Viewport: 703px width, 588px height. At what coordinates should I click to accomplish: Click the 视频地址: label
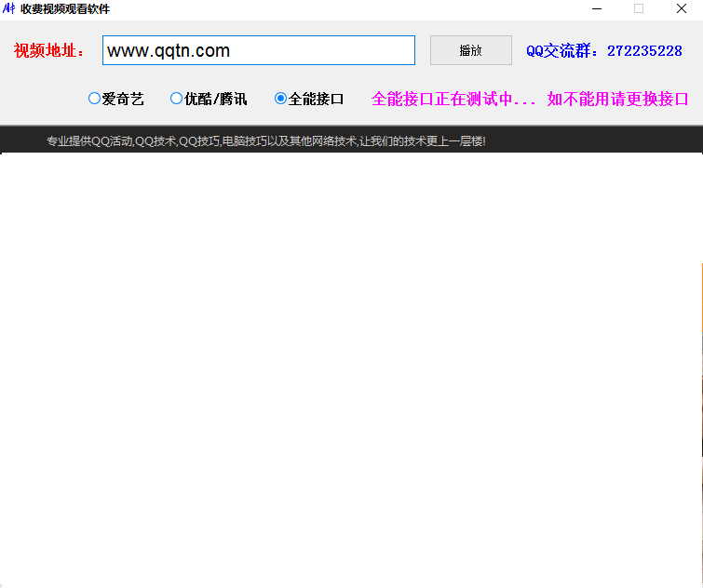click(48, 50)
